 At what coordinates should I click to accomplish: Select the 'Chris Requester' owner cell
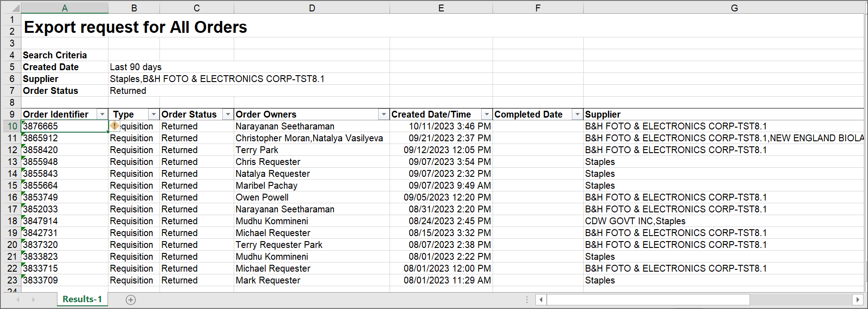click(312, 162)
